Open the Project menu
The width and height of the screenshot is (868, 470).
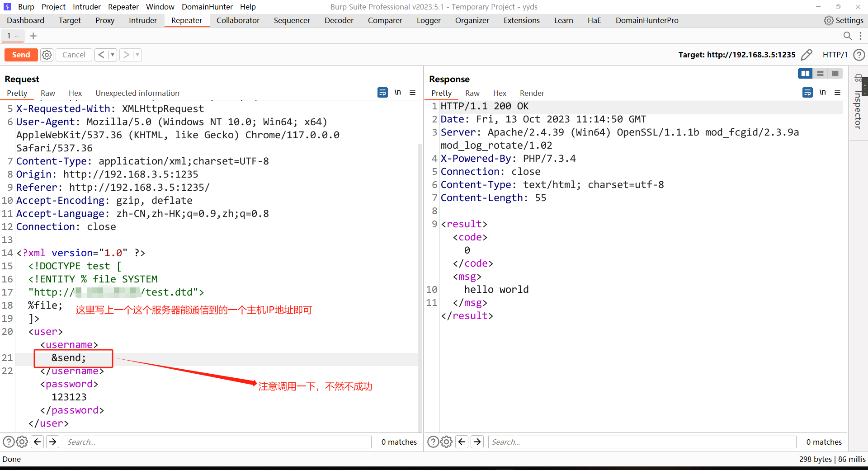click(53, 7)
